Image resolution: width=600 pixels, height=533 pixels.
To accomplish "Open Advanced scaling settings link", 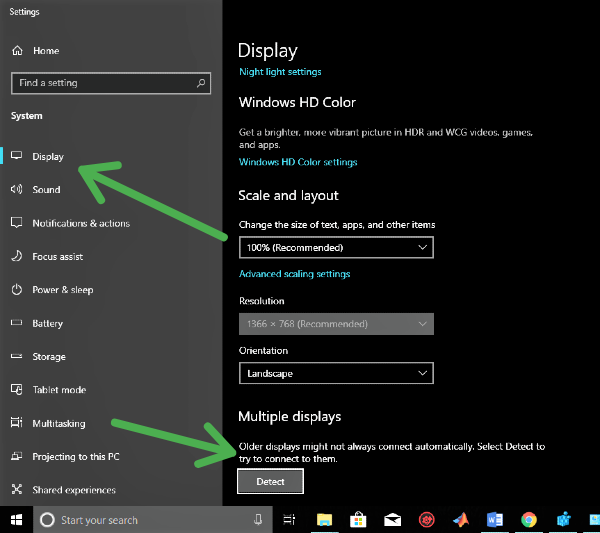I will 295,274.
